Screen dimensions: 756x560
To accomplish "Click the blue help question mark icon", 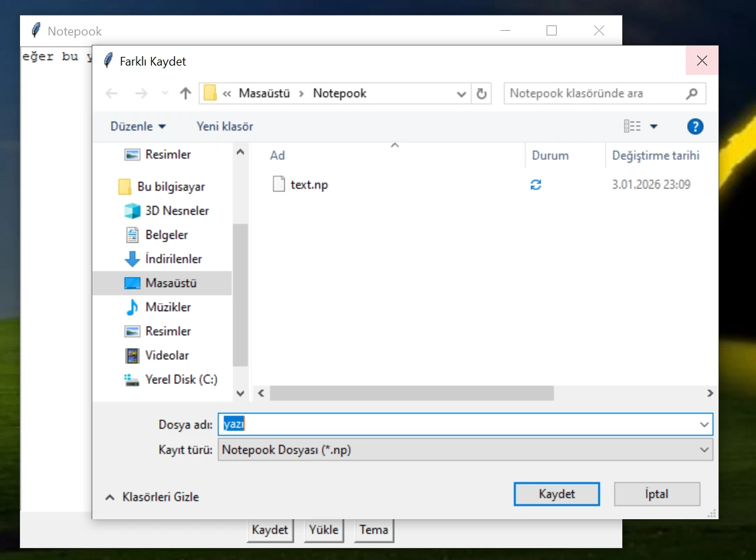I will pyautogui.click(x=695, y=126).
